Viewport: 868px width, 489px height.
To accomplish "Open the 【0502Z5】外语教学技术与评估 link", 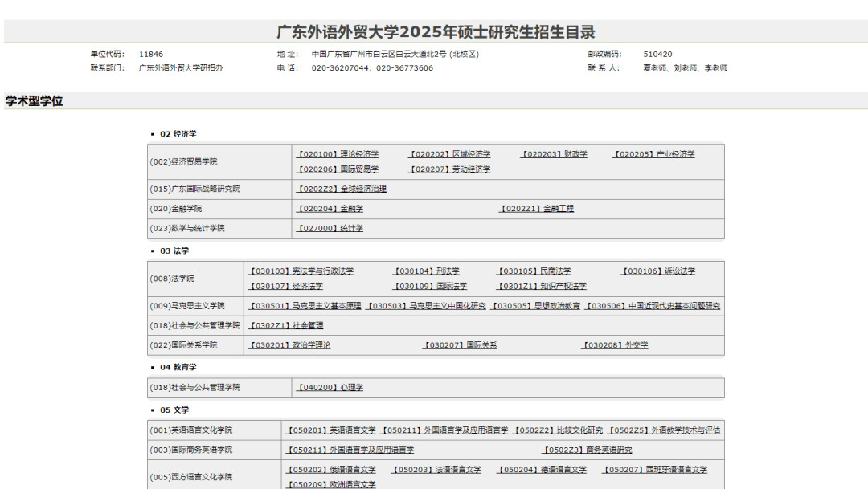I will click(x=664, y=430).
